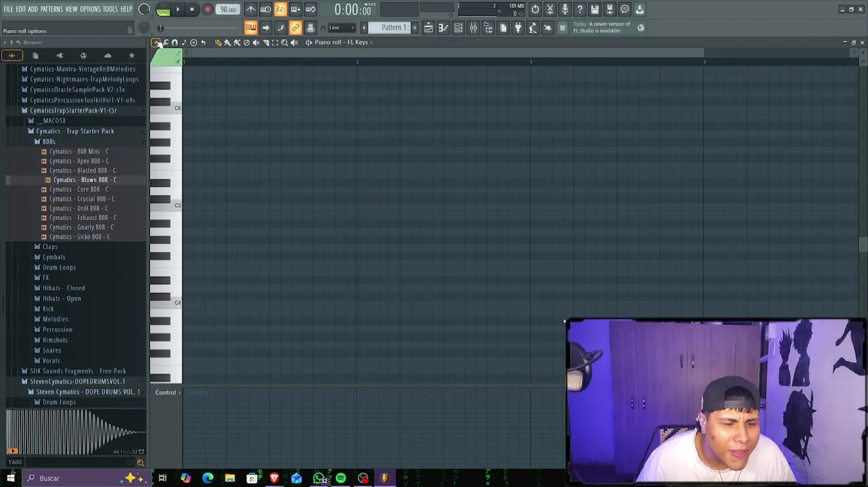Image resolution: width=868 pixels, height=487 pixels.
Task: Open the Pattern 1 selector dropdown
Action: 389,28
